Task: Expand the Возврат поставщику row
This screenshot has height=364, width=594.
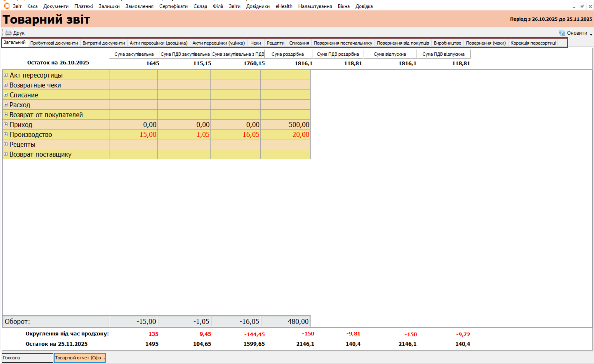Action: [x=5, y=154]
